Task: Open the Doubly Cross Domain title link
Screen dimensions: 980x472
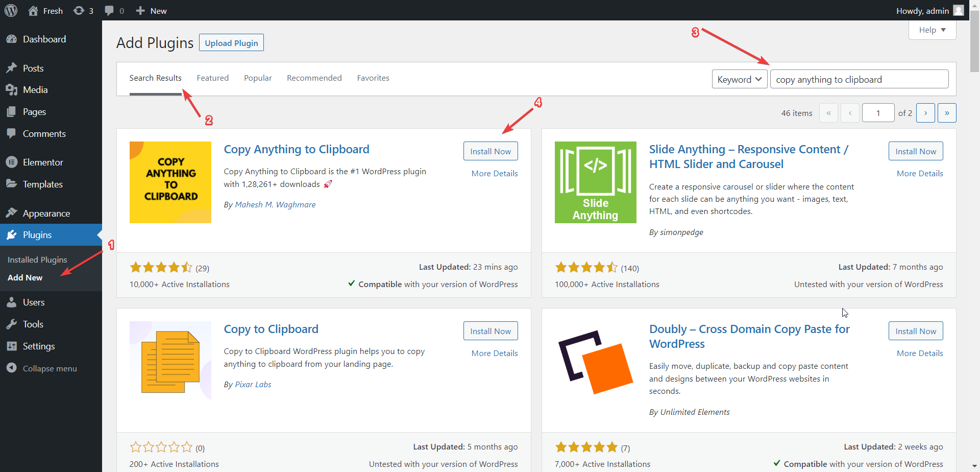Action: pos(749,337)
